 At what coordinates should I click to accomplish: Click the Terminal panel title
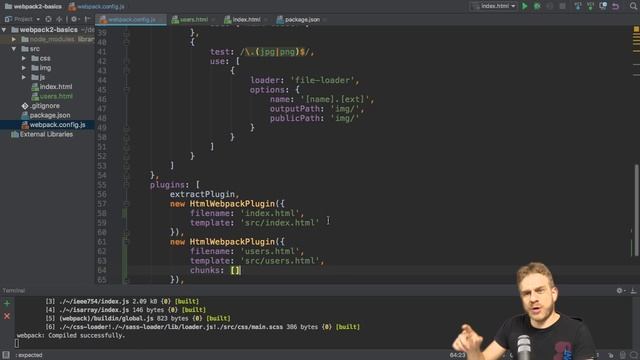pyautogui.click(x=14, y=291)
